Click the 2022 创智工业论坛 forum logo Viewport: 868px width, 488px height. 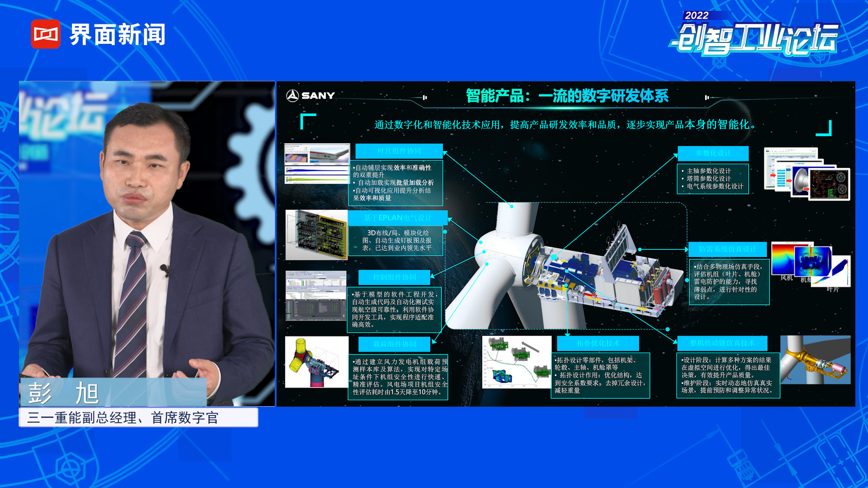(x=755, y=35)
